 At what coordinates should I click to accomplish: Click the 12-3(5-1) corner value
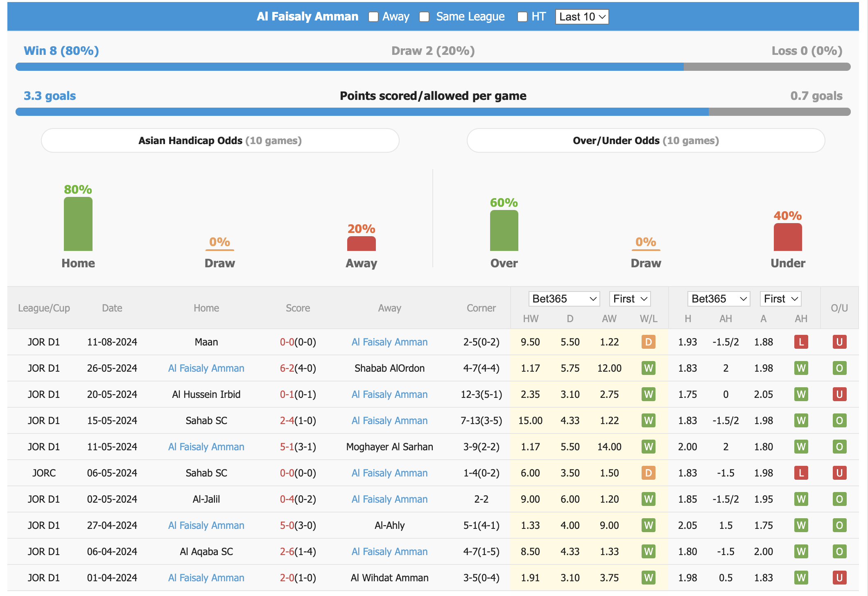point(481,394)
